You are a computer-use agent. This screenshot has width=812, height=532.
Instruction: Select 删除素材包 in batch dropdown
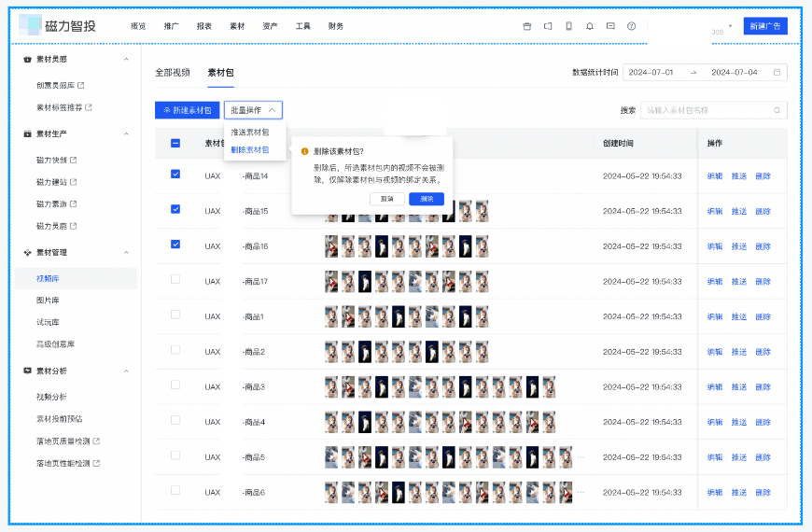pyautogui.click(x=250, y=150)
